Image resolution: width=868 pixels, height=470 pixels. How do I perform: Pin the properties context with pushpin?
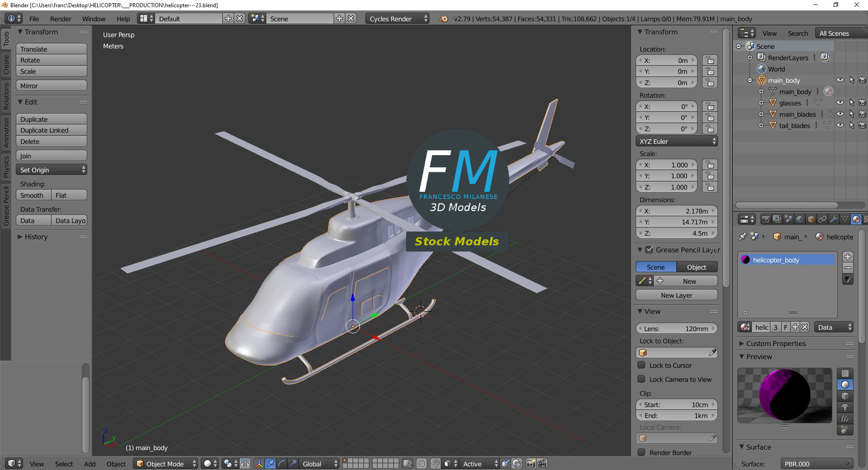tap(742, 237)
